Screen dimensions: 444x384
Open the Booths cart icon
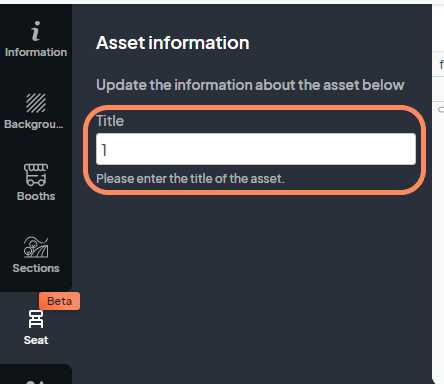(x=36, y=175)
